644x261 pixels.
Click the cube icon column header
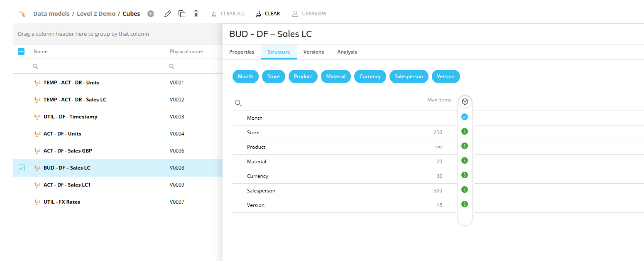coord(465,101)
